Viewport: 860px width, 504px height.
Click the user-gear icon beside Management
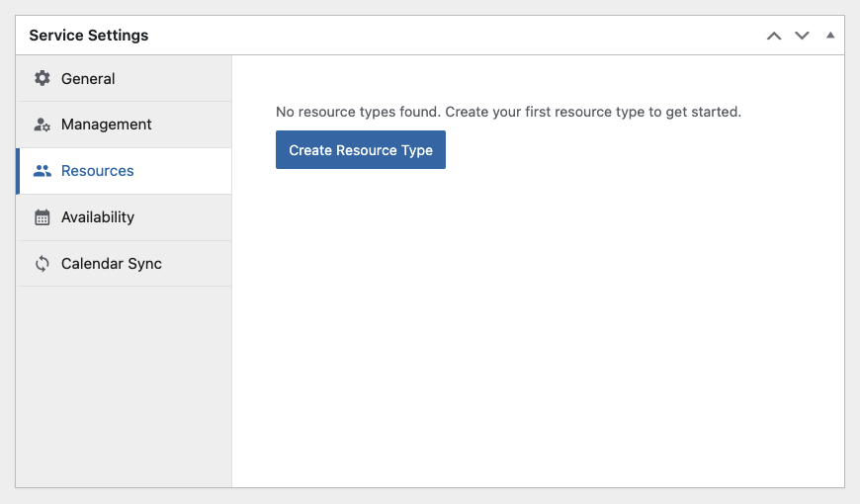(x=43, y=125)
